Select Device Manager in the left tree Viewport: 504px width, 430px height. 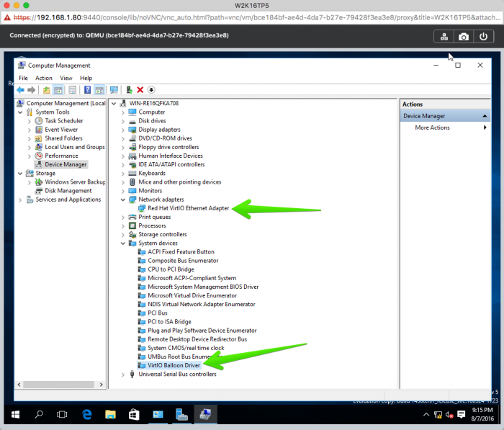pos(66,165)
